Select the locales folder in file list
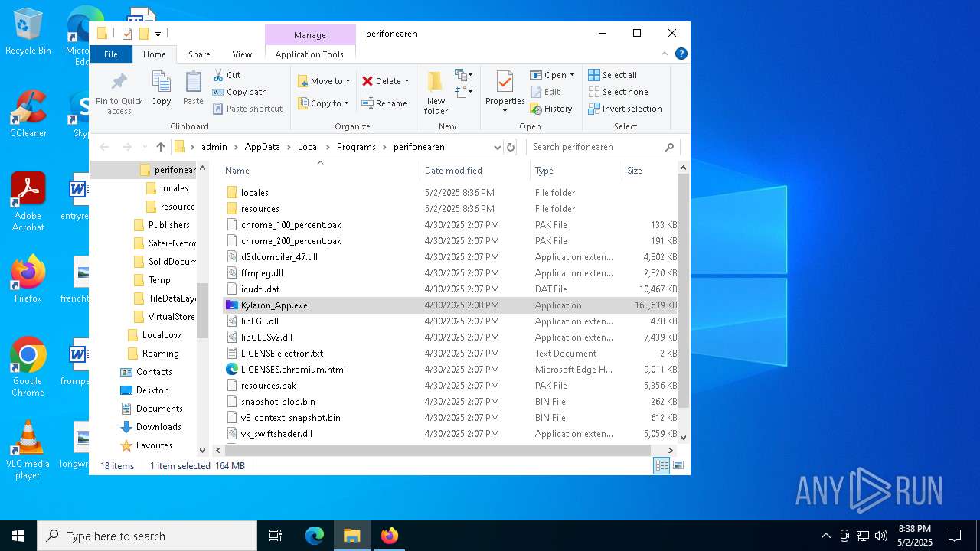 [450, 193]
